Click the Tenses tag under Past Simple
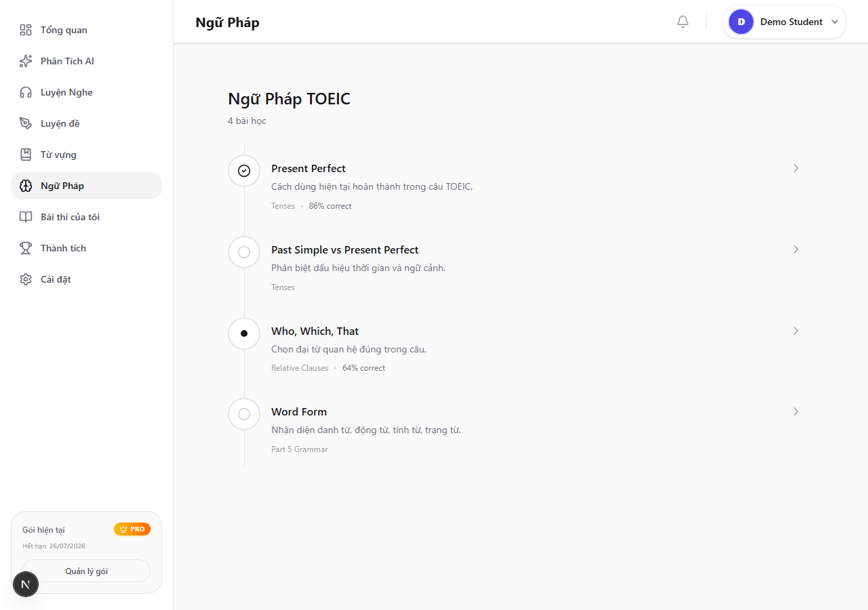This screenshot has height=610, width=868. click(x=283, y=287)
